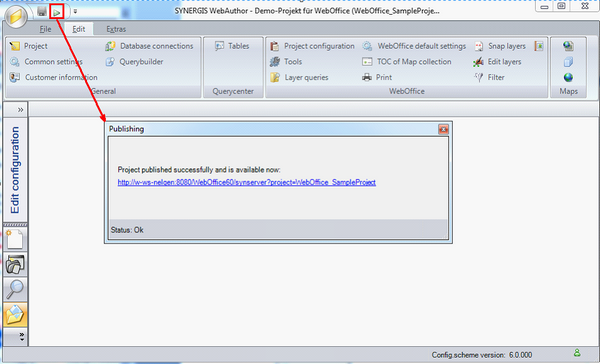Click the green publish play icon
Screen dimensions: 600x364
(x=57, y=12)
